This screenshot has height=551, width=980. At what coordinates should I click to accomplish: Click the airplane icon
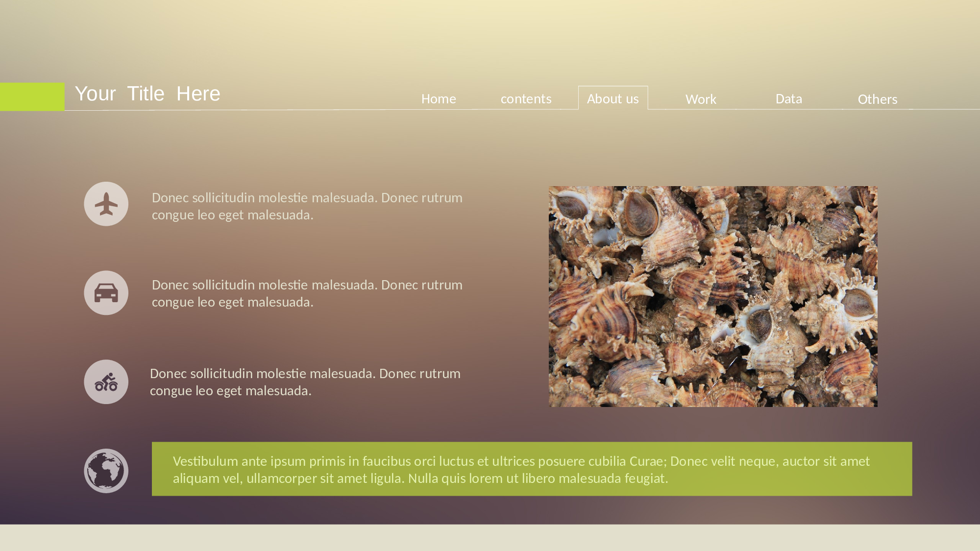tap(106, 204)
